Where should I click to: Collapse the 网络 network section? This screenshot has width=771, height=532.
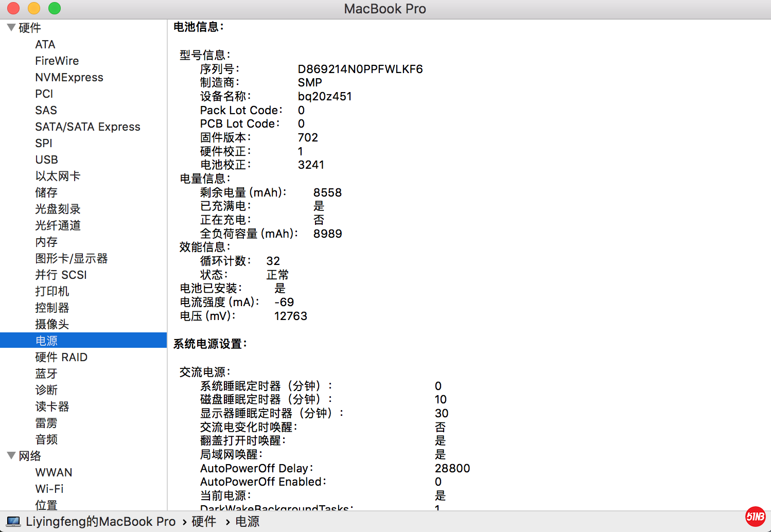tap(11, 455)
